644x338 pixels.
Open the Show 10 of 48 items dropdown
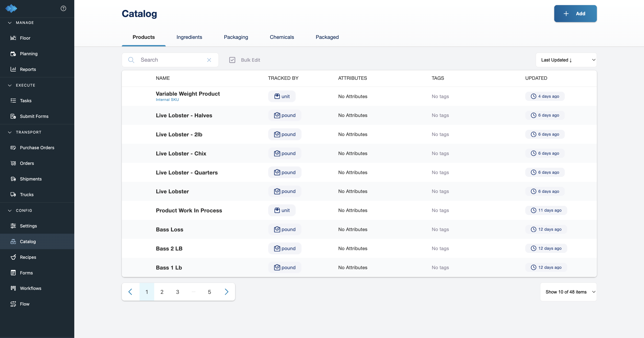[x=568, y=292]
